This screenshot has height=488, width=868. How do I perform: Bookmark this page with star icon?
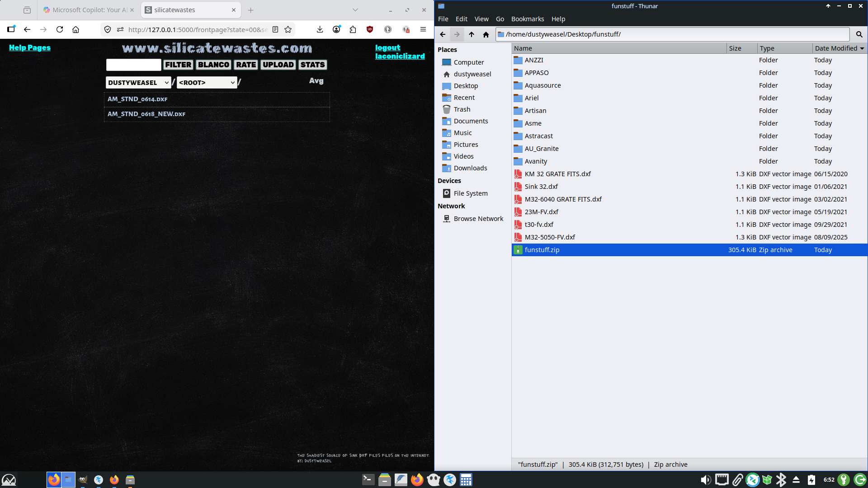coord(288,29)
